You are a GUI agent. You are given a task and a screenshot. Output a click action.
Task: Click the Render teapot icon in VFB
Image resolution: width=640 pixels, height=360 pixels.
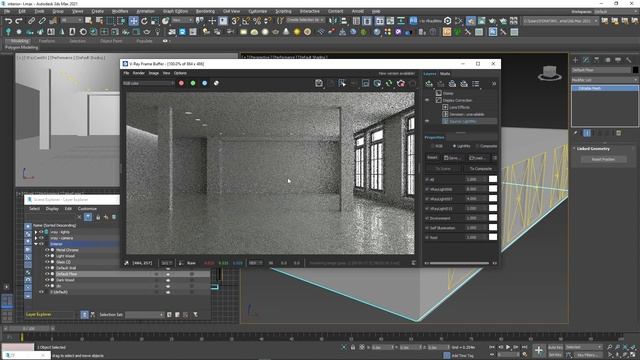pyautogui.click(x=413, y=83)
